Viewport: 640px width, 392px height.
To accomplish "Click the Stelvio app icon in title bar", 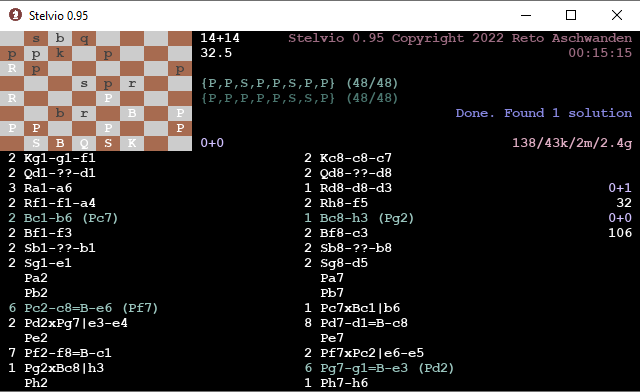I will tap(15, 15).
